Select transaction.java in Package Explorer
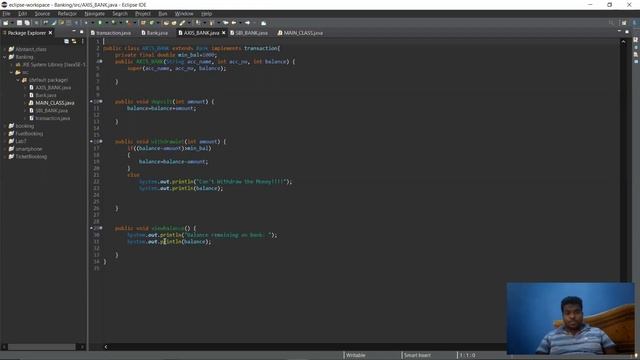Viewport: 640px width, 360px height. (49, 118)
